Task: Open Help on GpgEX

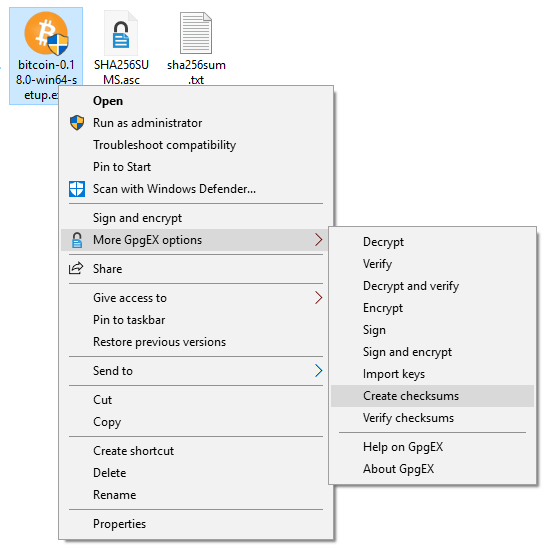Action: pos(432,447)
